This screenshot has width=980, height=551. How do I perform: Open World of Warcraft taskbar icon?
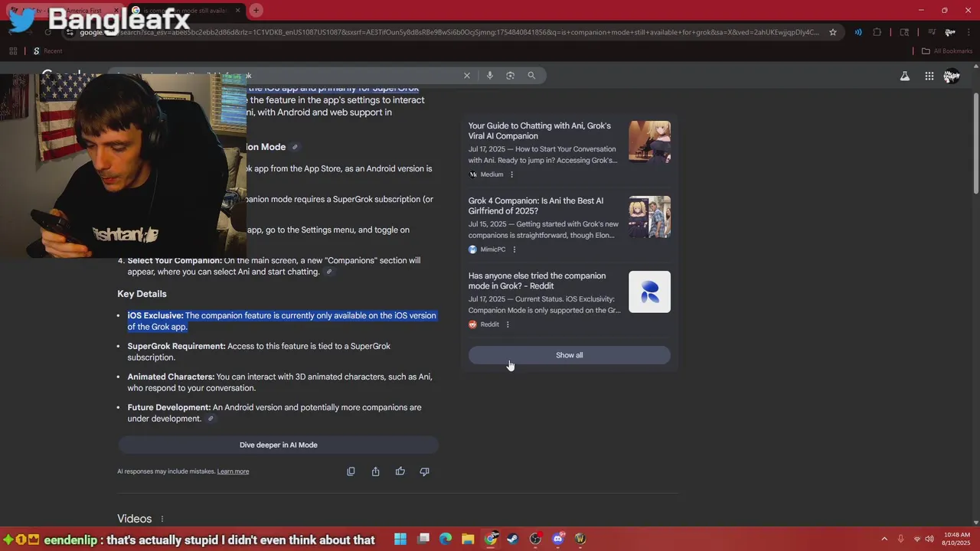(x=580, y=539)
